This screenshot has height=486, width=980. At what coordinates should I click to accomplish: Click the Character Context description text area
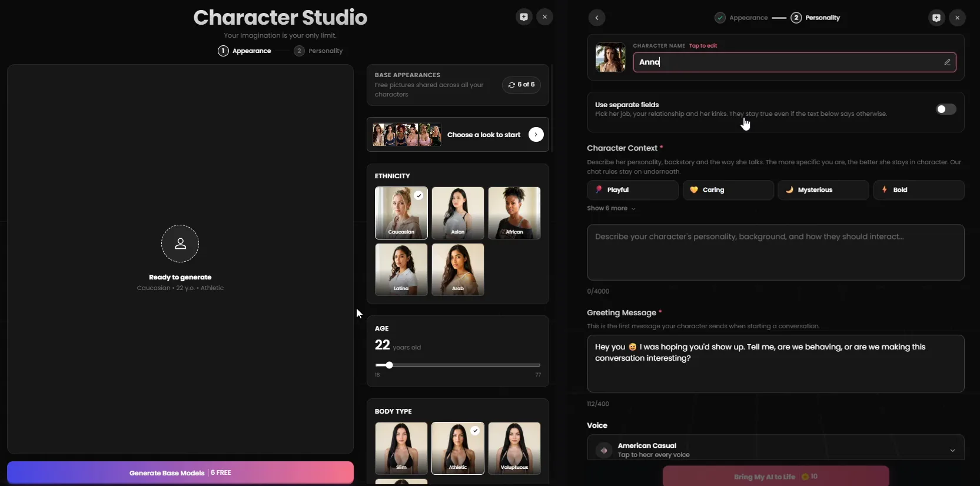pyautogui.click(x=776, y=252)
